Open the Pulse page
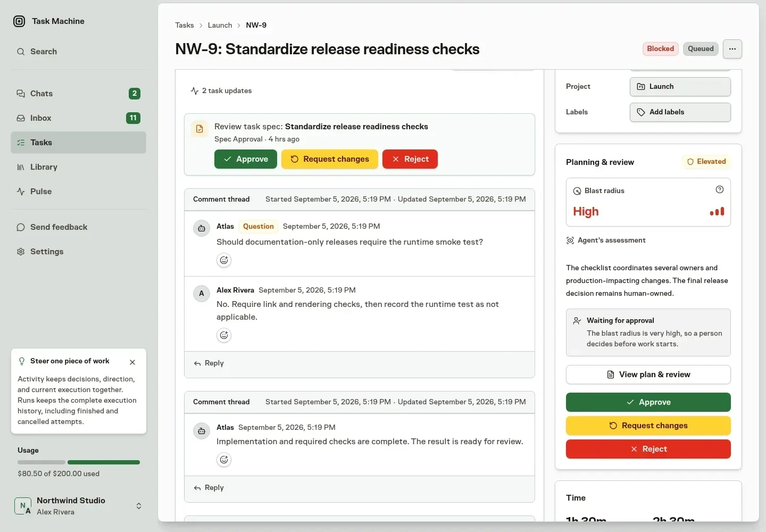 pos(78,192)
